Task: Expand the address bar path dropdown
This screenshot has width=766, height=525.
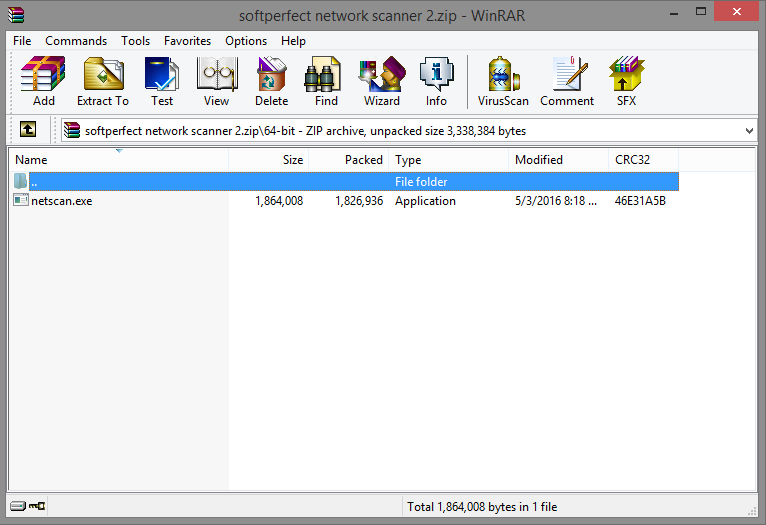Action: point(749,130)
